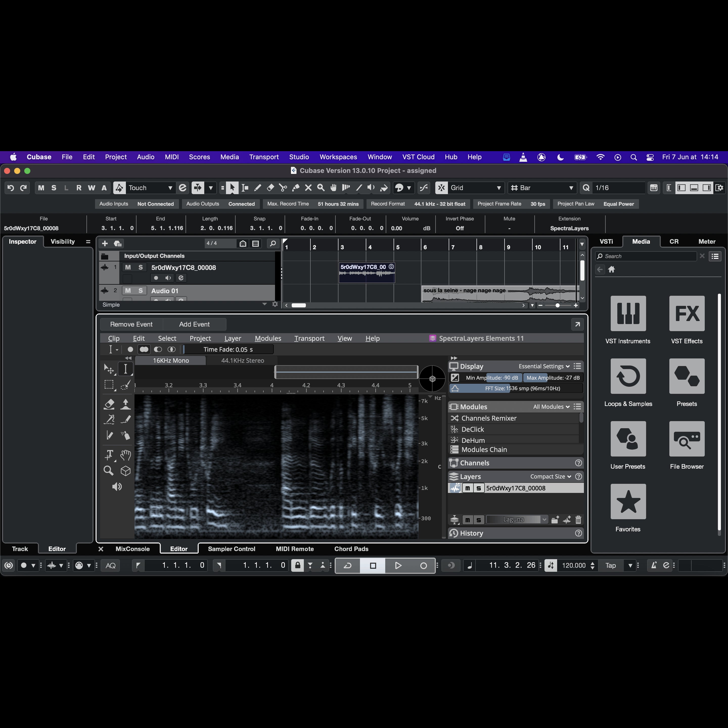The image size is (728, 728).
Task: Open the Bar grid type dropdown
Action: [x=542, y=188]
